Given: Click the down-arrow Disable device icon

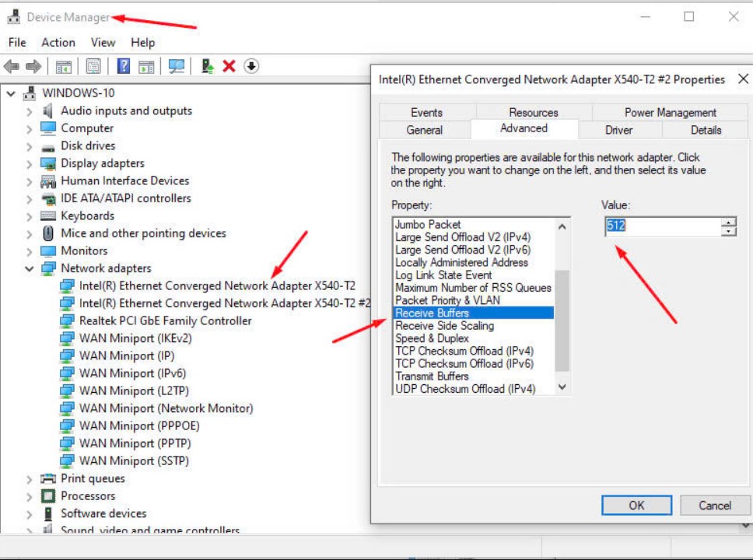Looking at the screenshot, I should [x=251, y=66].
